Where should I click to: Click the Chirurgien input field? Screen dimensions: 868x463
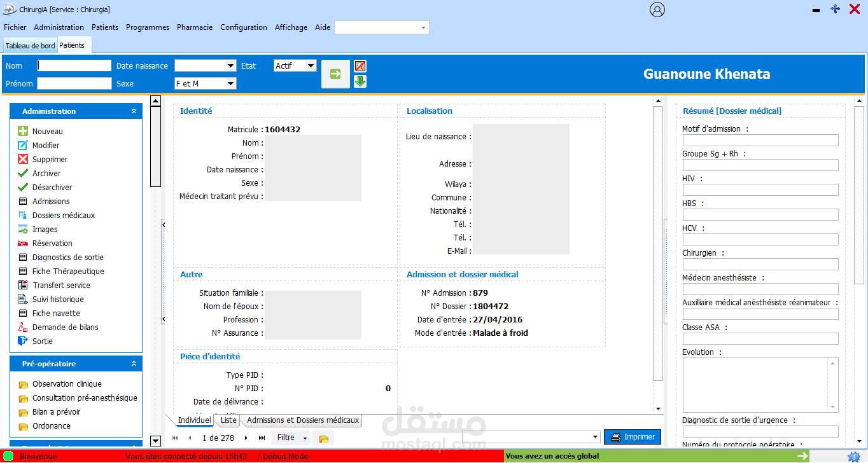click(x=760, y=265)
